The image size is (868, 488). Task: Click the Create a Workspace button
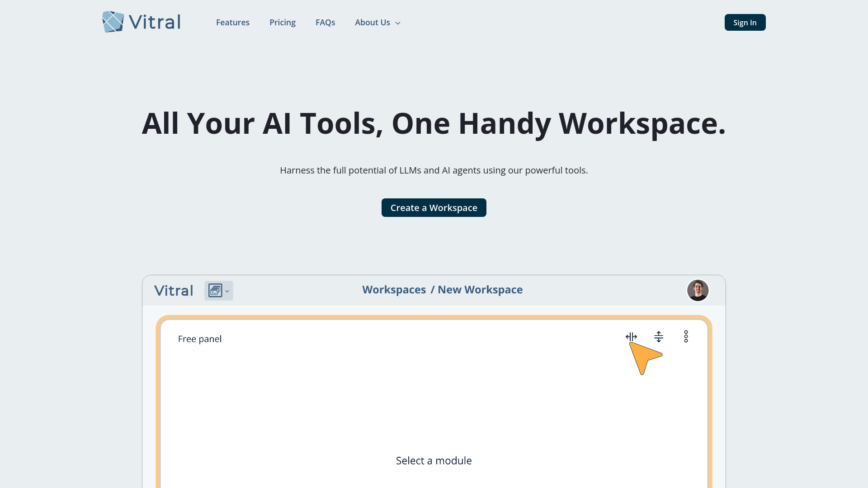pos(434,207)
